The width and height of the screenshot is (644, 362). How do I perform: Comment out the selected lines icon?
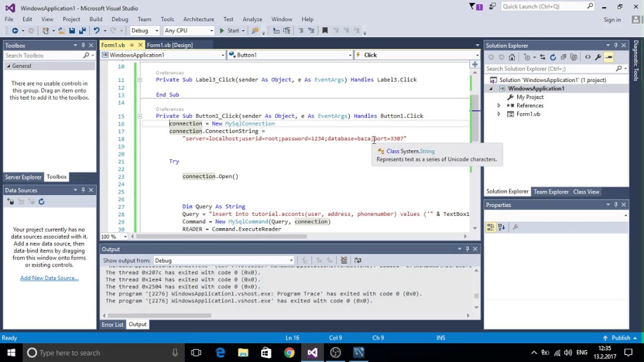[x=301, y=31]
